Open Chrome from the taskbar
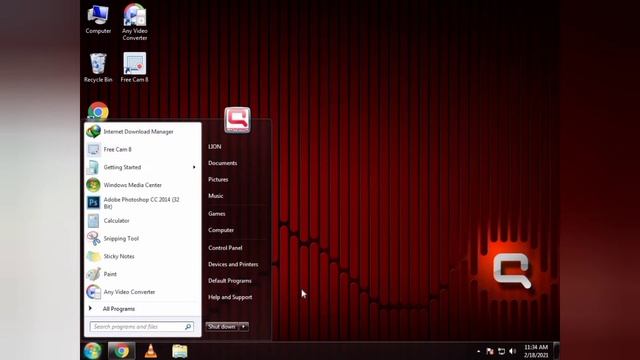This screenshot has height=360, width=640. point(121,351)
